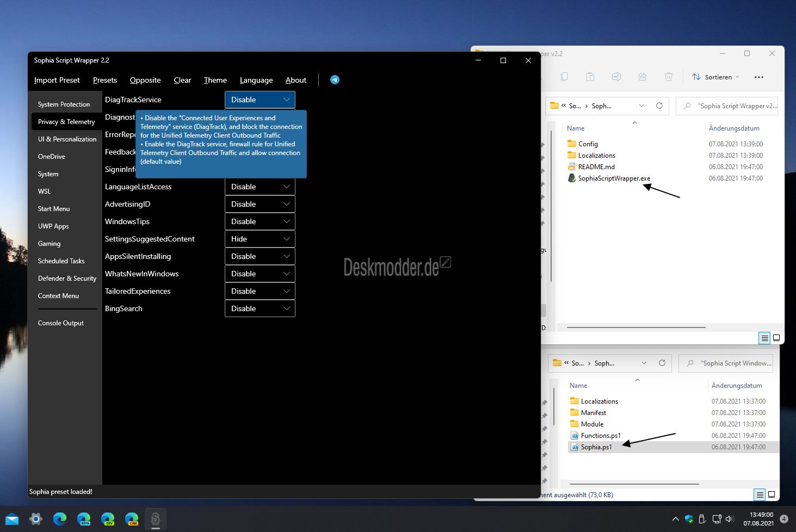The image size is (796, 532).
Task: Refresh the lower Explorer folder view
Action: [x=662, y=363]
